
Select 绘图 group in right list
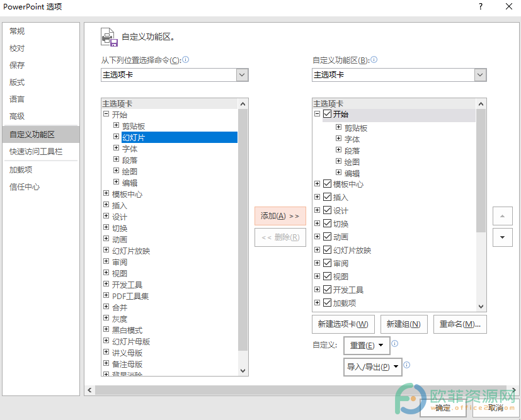tap(352, 162)
